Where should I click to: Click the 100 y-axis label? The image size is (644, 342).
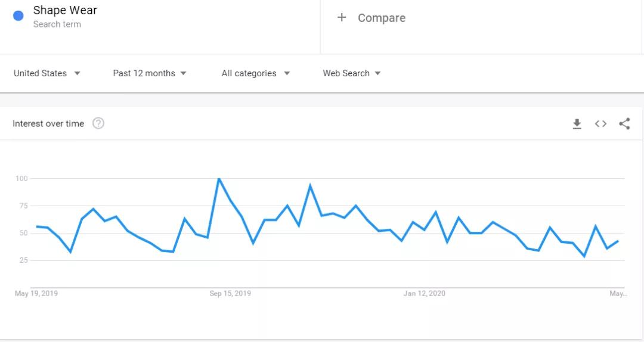coord(22,178)
